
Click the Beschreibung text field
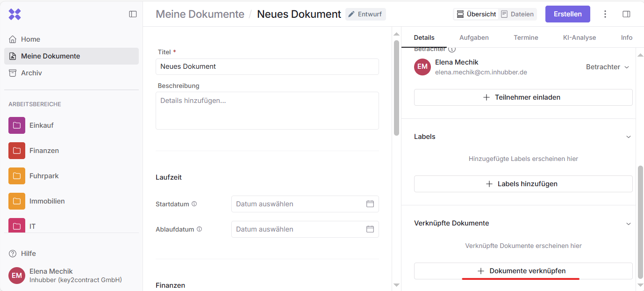click(267, 110)
